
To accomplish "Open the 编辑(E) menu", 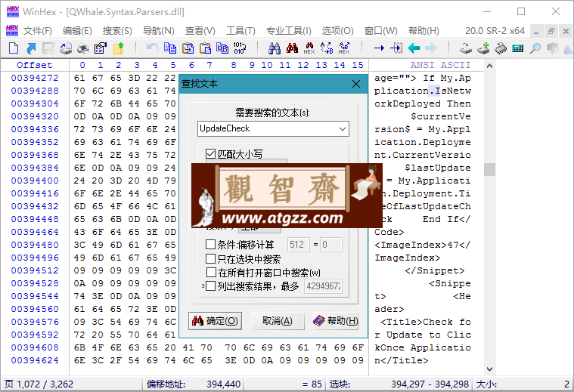I will coord(77,31).
